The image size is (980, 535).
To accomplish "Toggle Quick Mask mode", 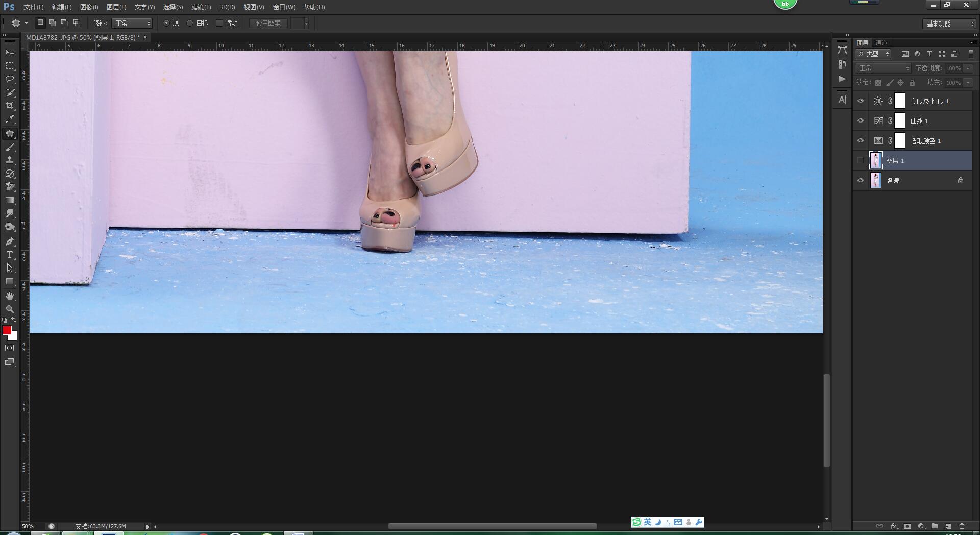I will 10,348.
